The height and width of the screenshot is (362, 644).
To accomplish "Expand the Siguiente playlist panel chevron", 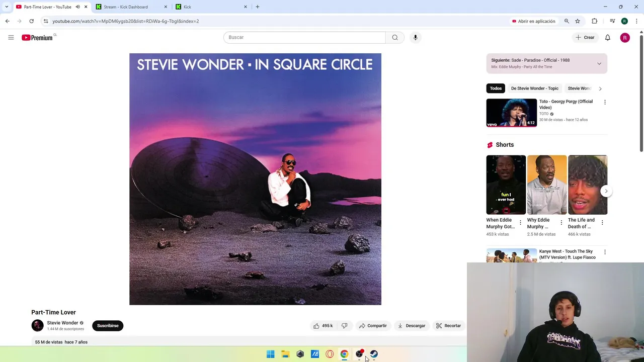I will tap(599, 64).
